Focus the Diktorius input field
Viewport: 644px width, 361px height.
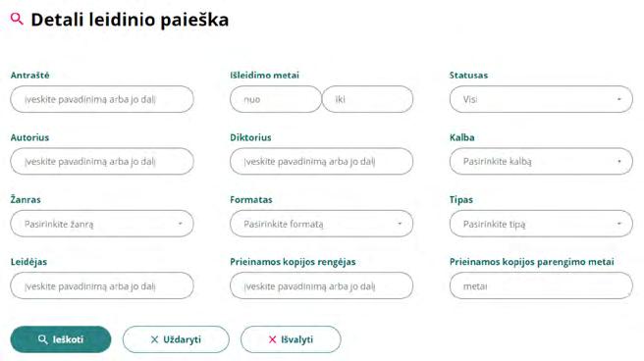[x=321, y=161]
